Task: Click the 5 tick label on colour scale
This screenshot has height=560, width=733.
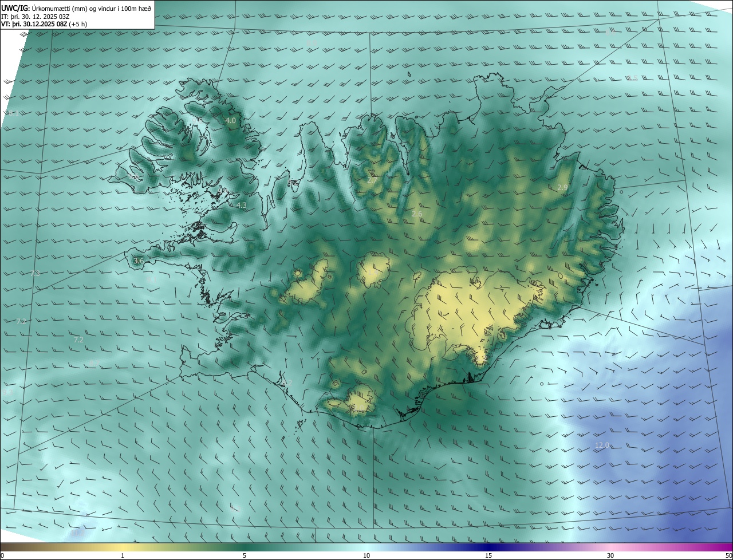Action: [245, 555]
